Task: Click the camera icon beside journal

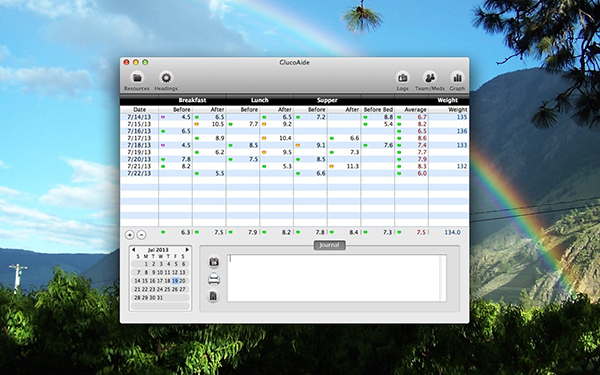Action: click(x=214, y=262)
